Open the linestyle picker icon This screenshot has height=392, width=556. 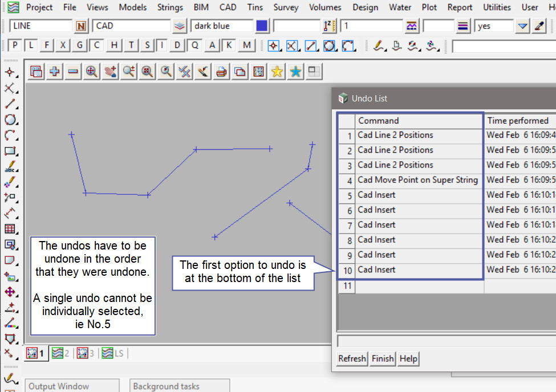click(412, 26)
